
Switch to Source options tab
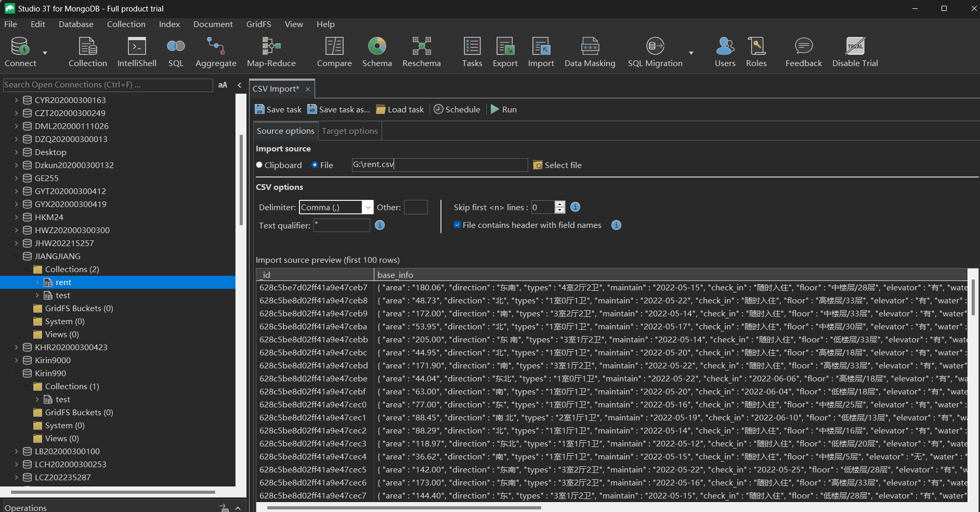285,131
